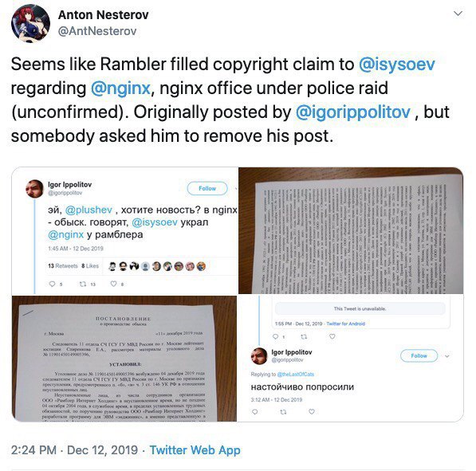The width and height of the screenshot is (476, 471).
Task: Click the retweet icon with count 13
Action: point(83,284)
